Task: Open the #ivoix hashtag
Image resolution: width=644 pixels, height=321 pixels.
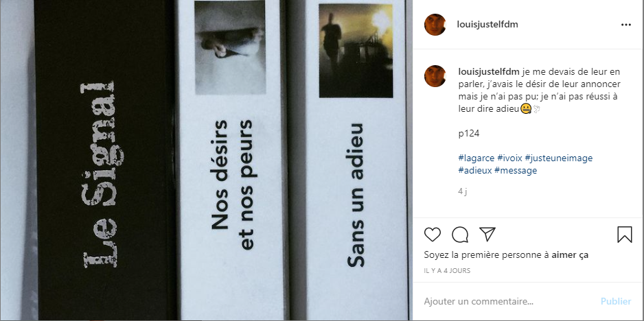Action: pyautogui.click(x=509, y=158)
